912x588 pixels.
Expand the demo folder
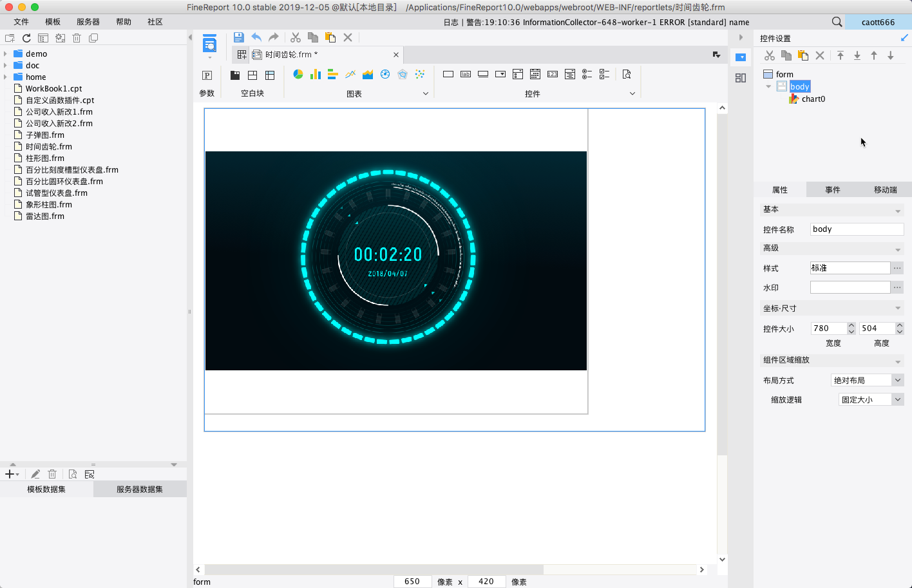6,54
